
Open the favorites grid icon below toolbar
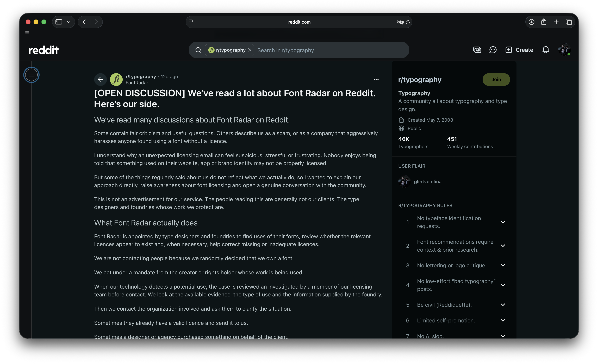(x=27, y=33)
